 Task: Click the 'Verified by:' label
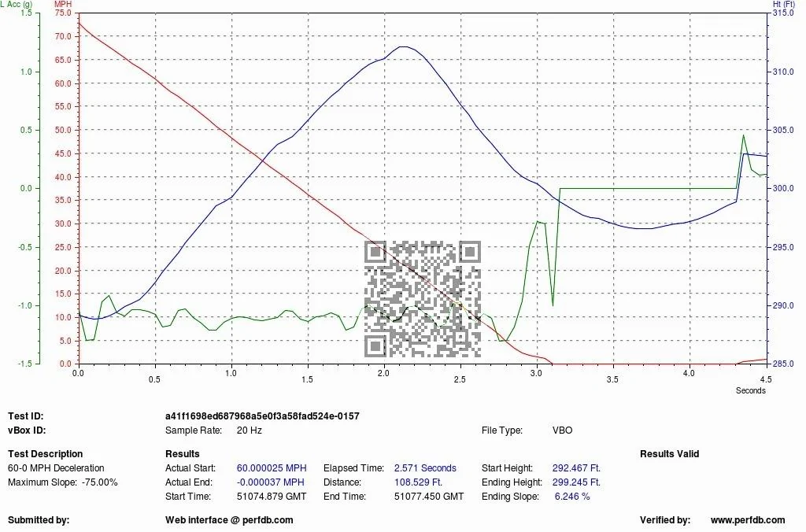point(665,520)
